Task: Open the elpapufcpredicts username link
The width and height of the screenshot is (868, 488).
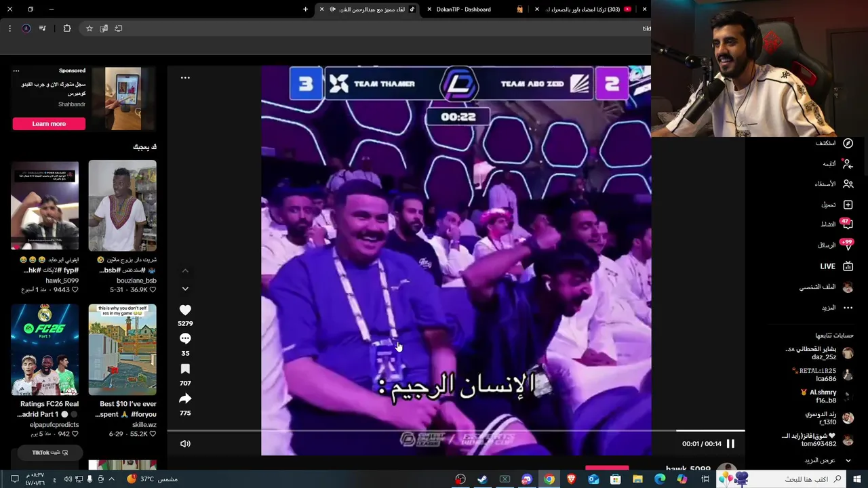Action: 54,425
